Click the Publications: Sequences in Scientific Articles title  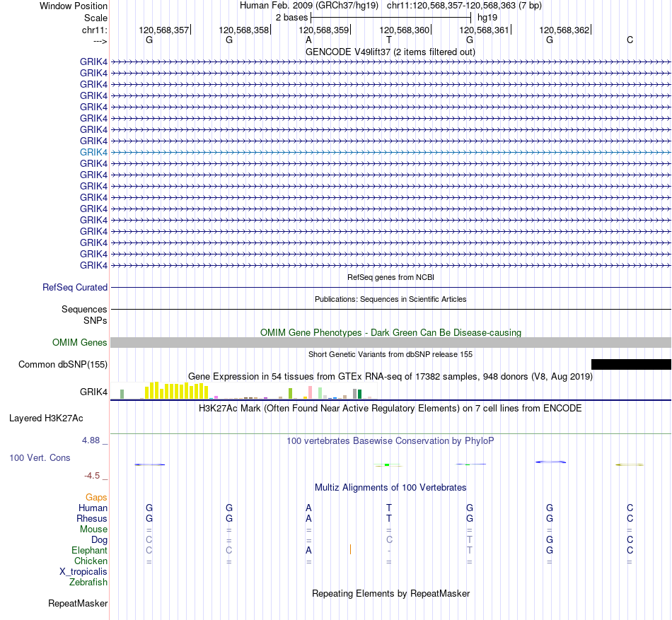(390, 299)
